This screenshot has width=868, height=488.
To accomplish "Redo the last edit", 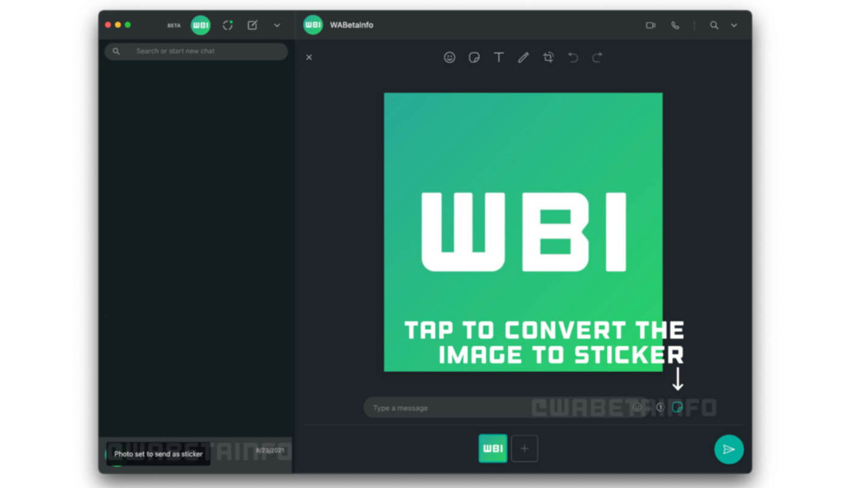I will (597, 57).
